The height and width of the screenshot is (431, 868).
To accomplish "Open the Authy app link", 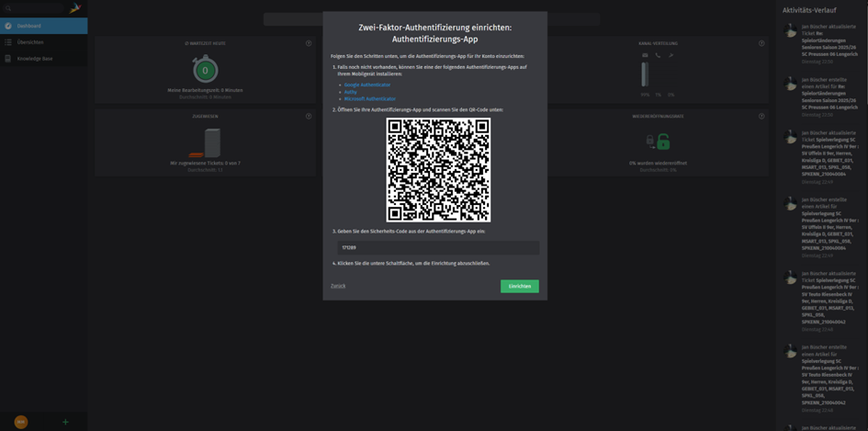I will pos(350,92).
